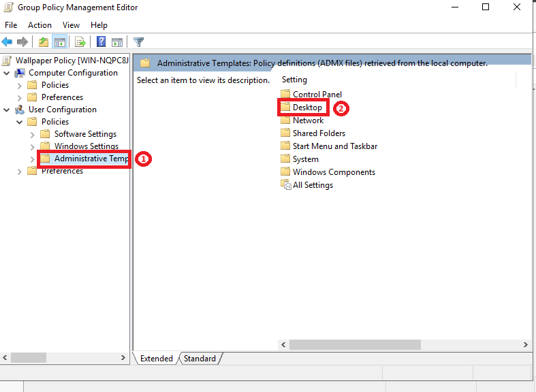Collapse the User Configuration node
Viewport: 536px width, 392px height.
point(7,110)
